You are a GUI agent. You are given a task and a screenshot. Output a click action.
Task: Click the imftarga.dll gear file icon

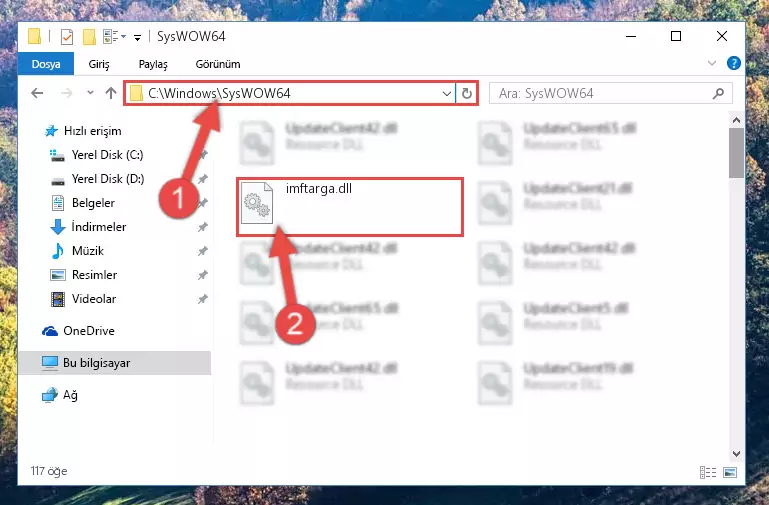click(257, 202)
